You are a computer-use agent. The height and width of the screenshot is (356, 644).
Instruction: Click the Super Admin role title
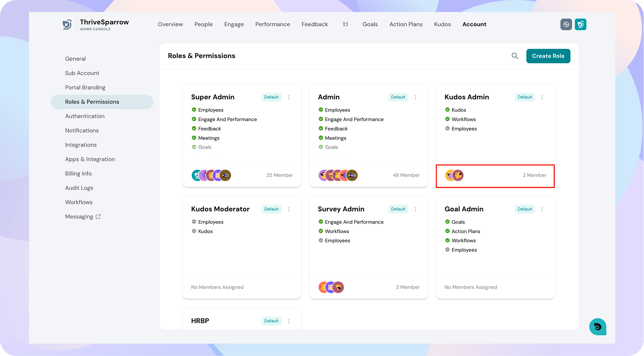[x=213, y=97]
